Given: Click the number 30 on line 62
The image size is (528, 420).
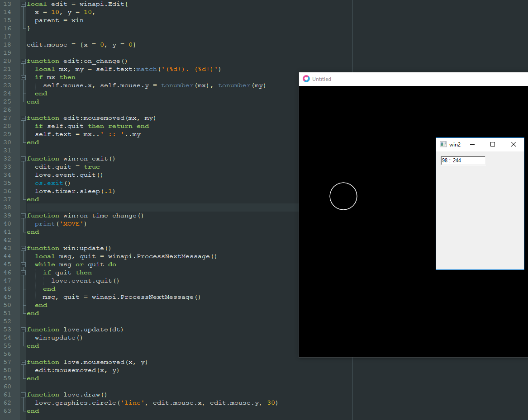Looking at the screenshot, I should [x=271, y=403].
